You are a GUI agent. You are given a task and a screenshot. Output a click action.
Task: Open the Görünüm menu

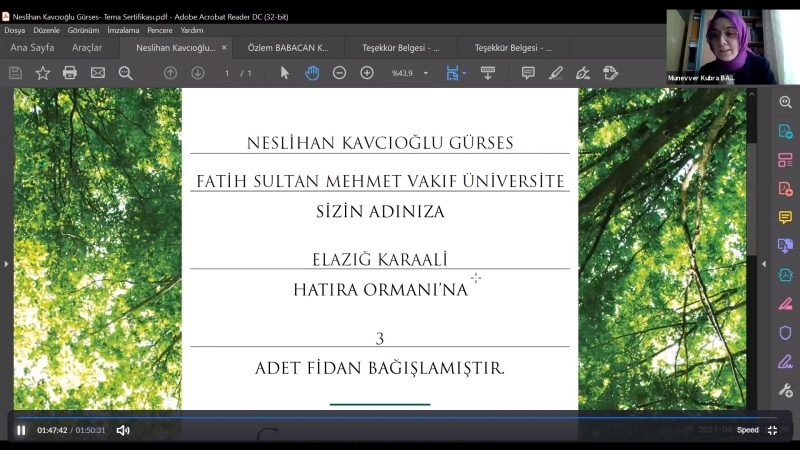click(83, 30)
